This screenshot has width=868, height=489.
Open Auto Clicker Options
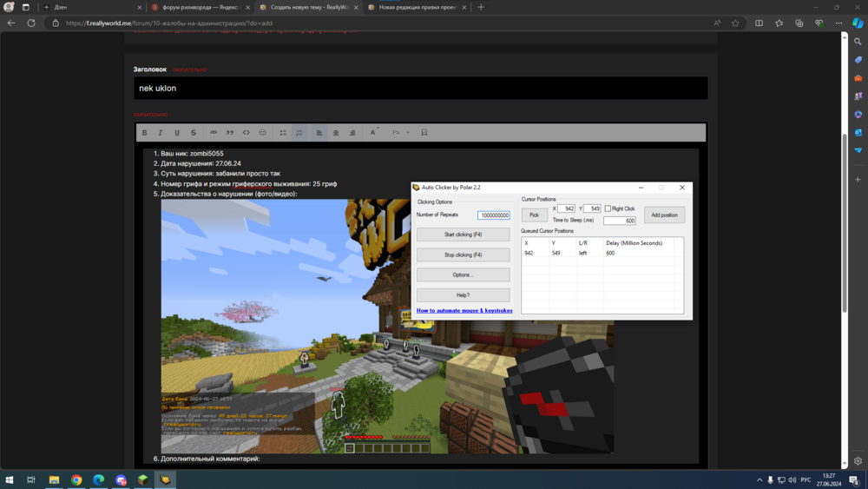[x=463, y=274]
